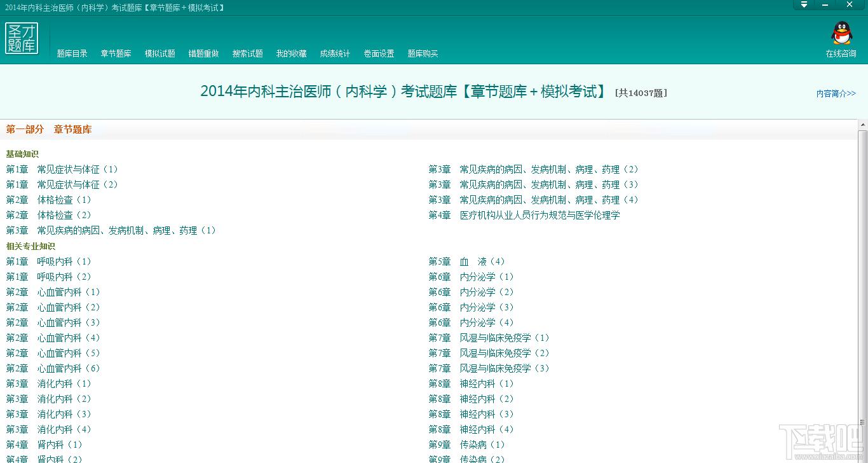The width and height of the screenshot is (868, 463).
Task: Select 错题重做 menu item
Action: point(204,53)
